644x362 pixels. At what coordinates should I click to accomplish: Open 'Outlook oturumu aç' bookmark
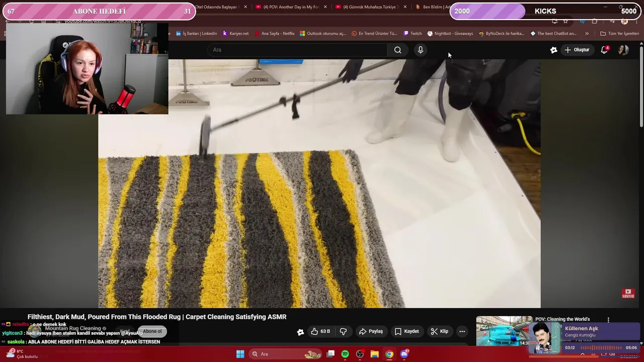click(x=323, y=34)
